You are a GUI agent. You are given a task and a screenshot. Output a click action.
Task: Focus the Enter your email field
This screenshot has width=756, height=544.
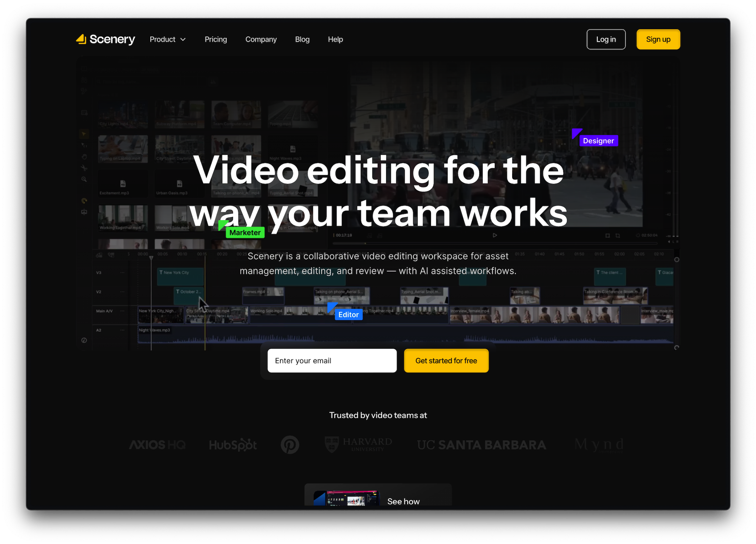[x=332, y=360]
